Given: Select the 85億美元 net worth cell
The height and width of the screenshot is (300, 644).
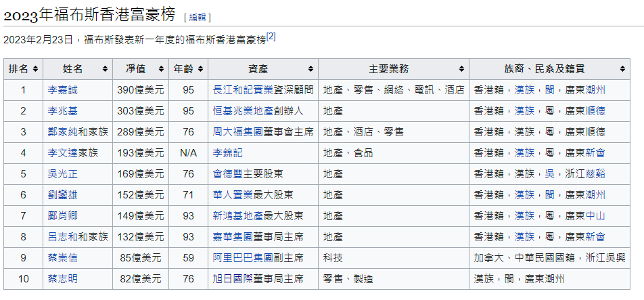Looking at the screenshot, I should coord(141,257).
